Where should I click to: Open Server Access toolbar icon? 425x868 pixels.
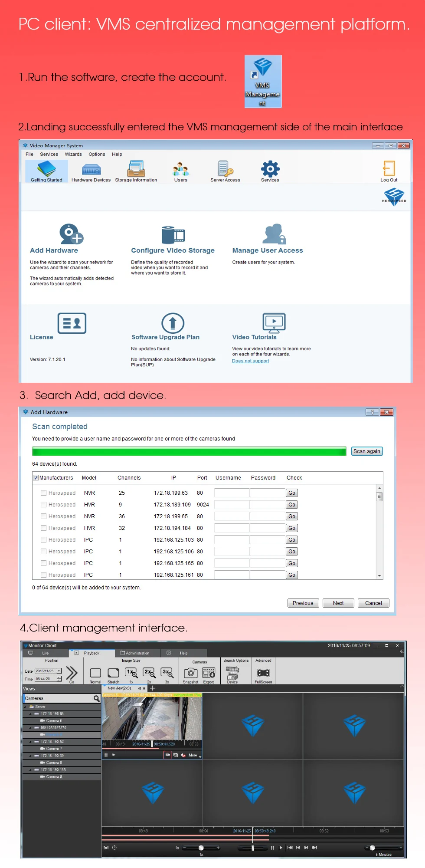click(225, 171)
